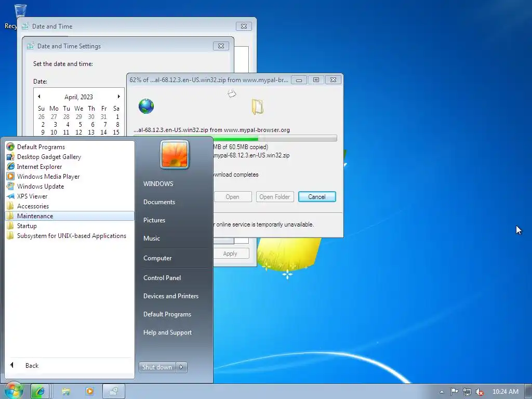
Task: Close the Date and Time Settings dialog
Action: coord(221,46)
